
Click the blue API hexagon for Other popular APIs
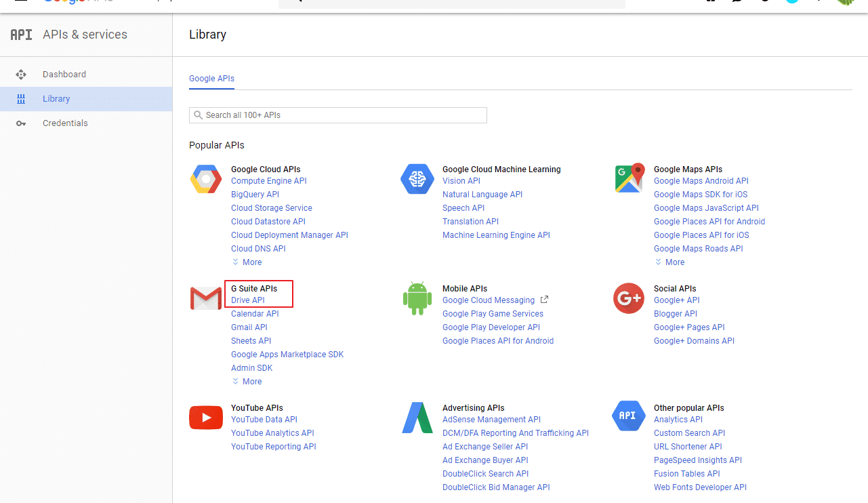(628, 416)
